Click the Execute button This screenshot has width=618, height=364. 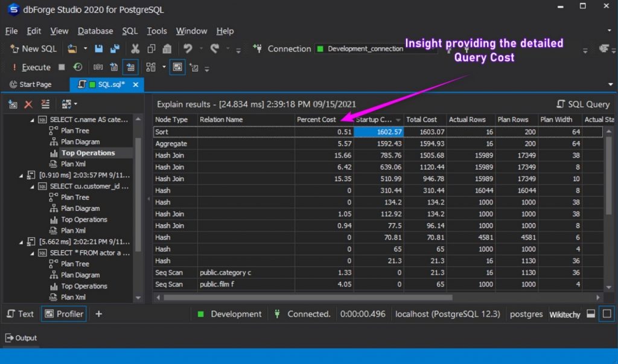(31, 67)
